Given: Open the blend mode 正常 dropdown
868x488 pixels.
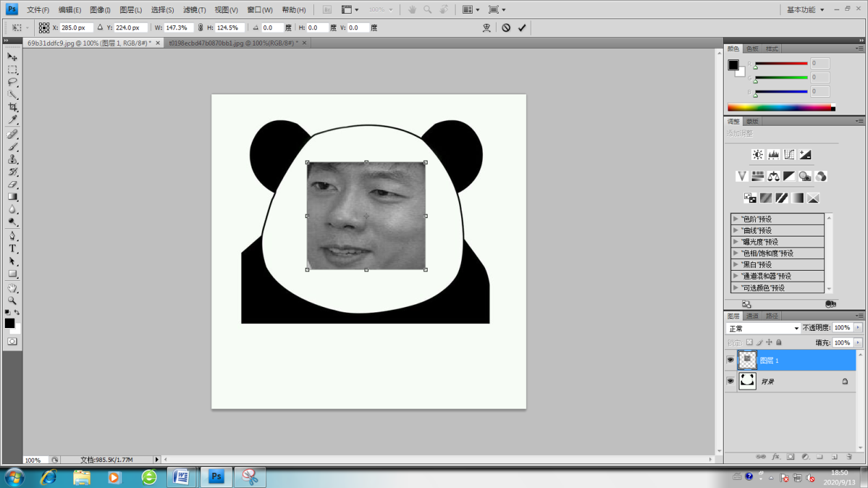Looking at the screenshot, I should tap(763, 329).
